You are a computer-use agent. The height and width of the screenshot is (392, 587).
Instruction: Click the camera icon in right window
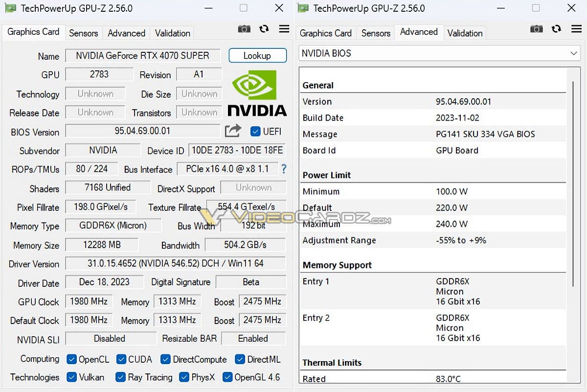537,29
